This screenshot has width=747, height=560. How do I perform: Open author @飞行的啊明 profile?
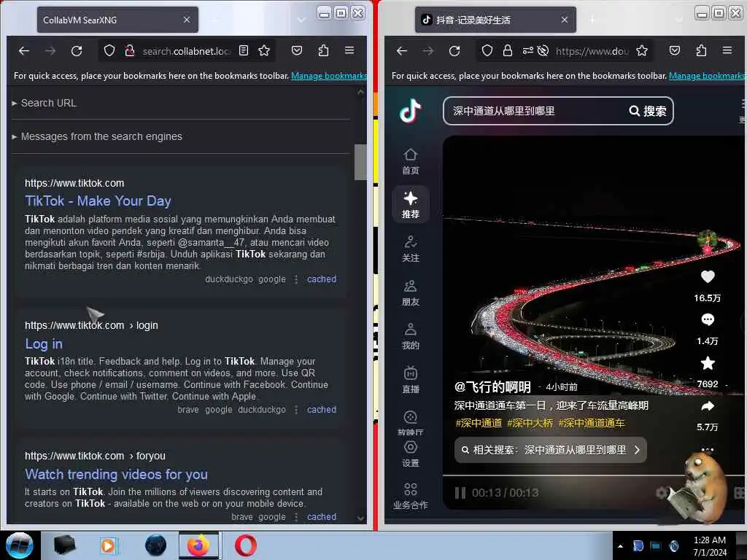point(492,387)
